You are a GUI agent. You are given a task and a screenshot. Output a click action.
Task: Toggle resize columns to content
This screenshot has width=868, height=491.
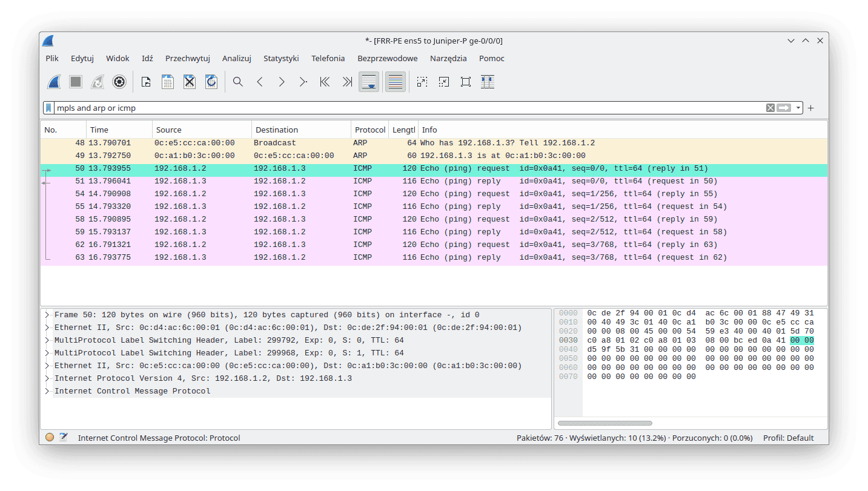tap(487, 82)
